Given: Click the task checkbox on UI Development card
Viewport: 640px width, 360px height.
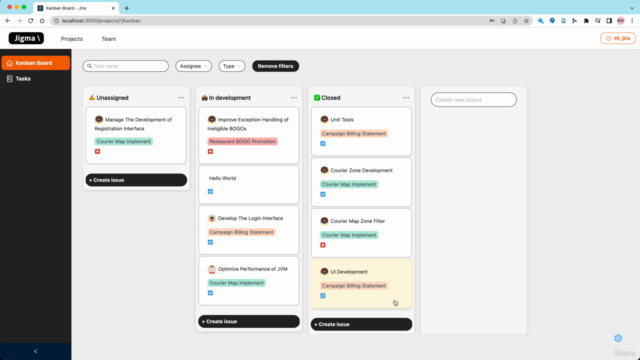Looking at the screenshot, I should (x=323, y=296).
